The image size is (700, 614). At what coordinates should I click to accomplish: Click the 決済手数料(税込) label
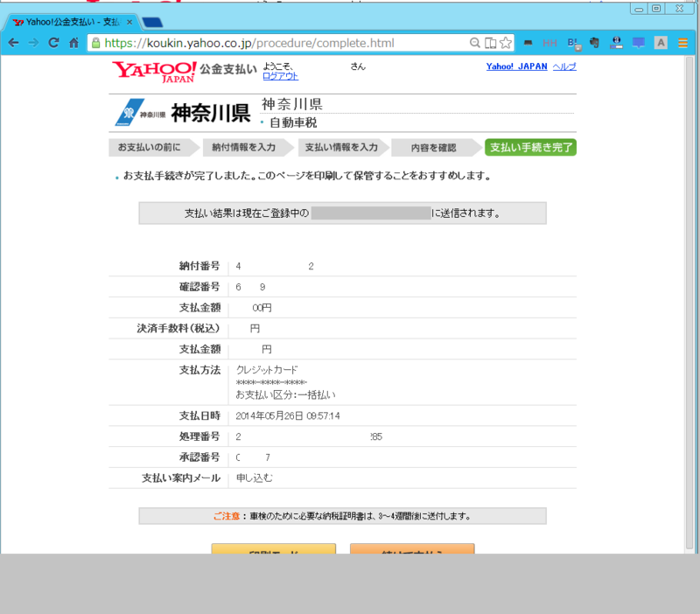178,328
